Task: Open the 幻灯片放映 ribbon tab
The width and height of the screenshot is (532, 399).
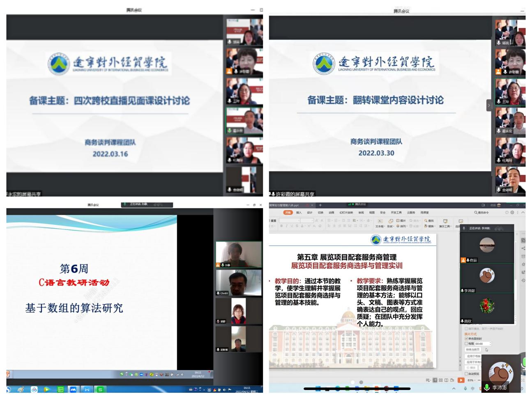Action: point(346,213)
